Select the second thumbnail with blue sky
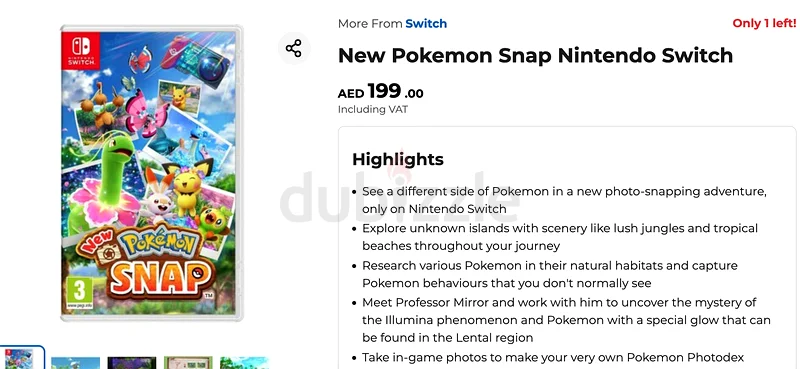This screenshot has width=800, height=369. click(76, 362)
